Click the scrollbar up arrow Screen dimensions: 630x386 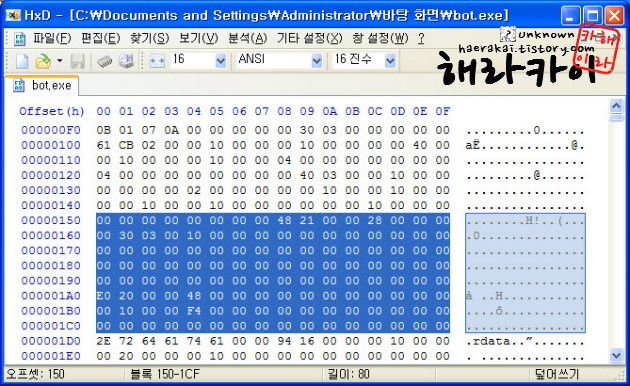coord(616,106)
